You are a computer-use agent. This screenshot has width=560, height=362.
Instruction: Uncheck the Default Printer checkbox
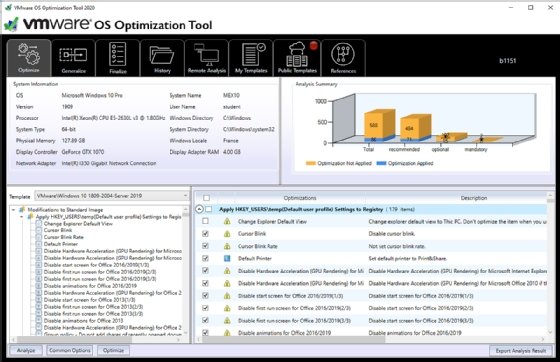tap(205, 258)
